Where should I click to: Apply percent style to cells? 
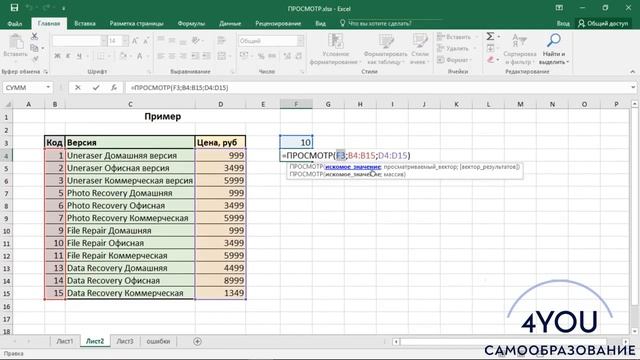point(261,56)
